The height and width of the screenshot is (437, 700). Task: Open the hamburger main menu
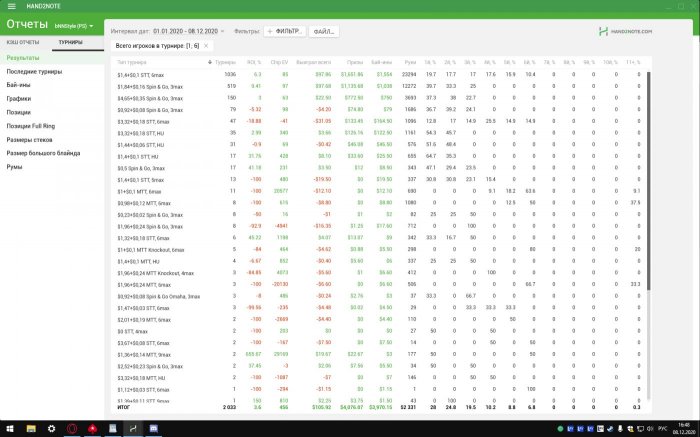click(12, 6)
